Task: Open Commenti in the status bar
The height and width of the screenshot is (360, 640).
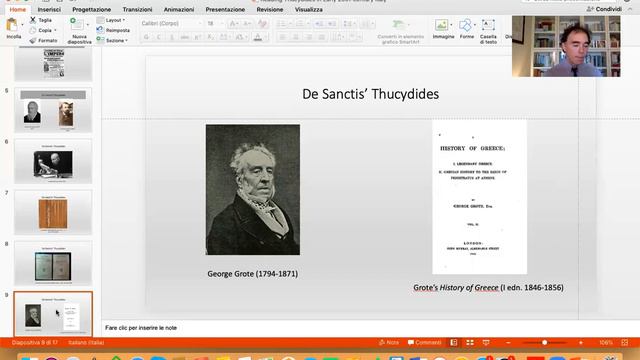Action: tap(424, 342)
